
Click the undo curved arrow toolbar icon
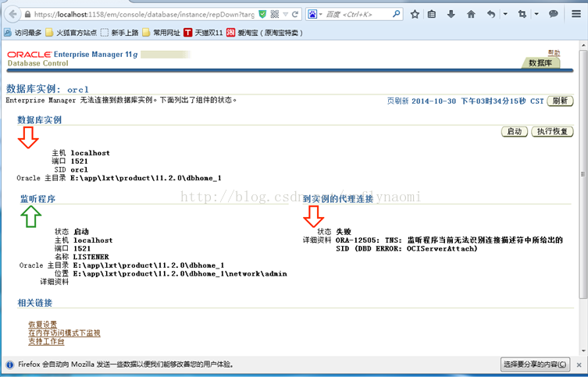(491, 14)
